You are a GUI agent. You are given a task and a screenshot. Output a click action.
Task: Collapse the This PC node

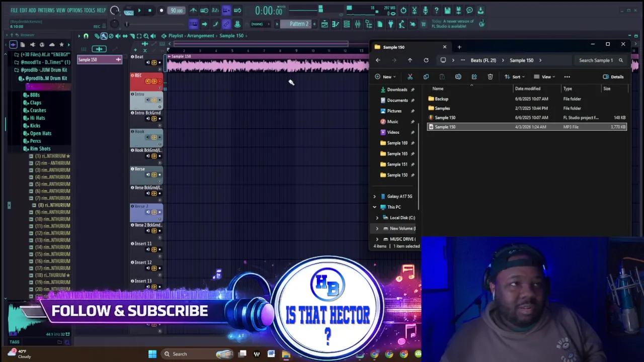[374, 207]
